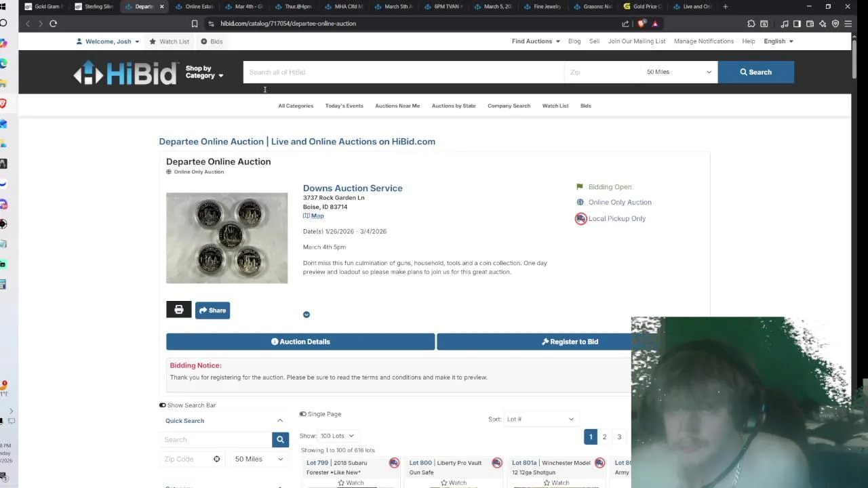Click Lot 801a local pickup badge icon
This screenshot has height=488, width=868.
[x=599, y=463]
